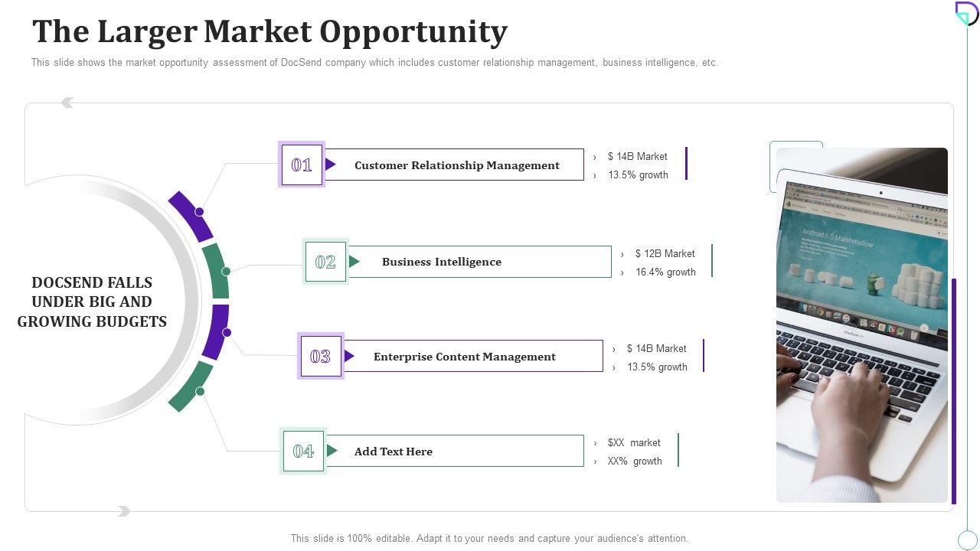Viewport: 980px width, 551px height.
Task: Click the green triangle beside Business Intelligence
Action: click(x=354, y=262)
